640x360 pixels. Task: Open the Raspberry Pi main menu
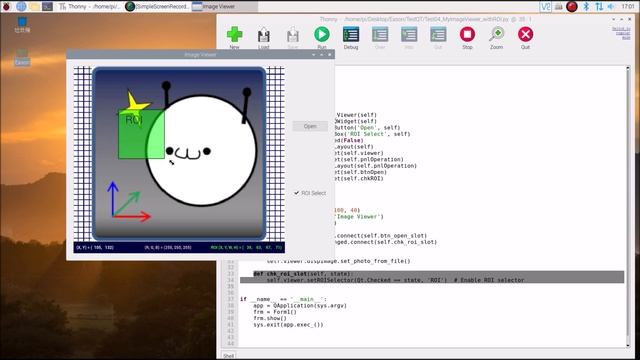(7, 6)
